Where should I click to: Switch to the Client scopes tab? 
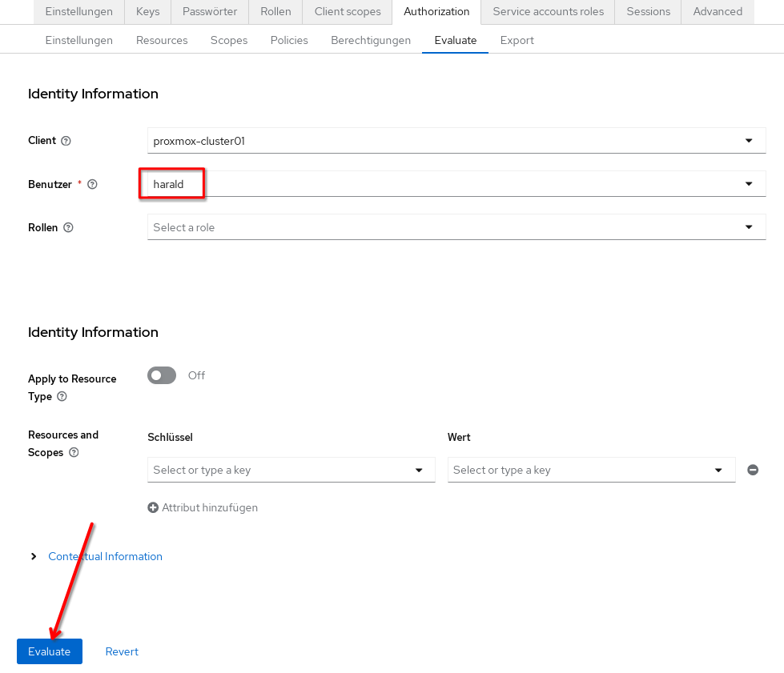pyautogui.click(x=347, y=11)
